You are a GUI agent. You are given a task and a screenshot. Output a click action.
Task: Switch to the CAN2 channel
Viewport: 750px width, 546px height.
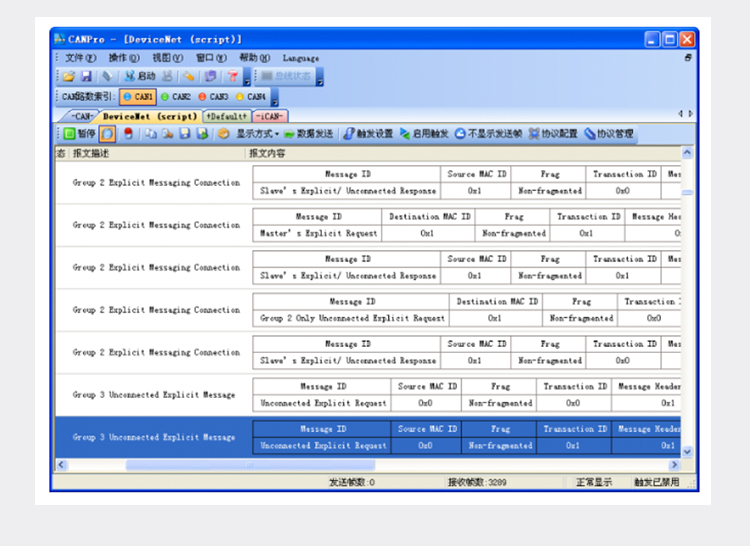[x=176, y=97]
